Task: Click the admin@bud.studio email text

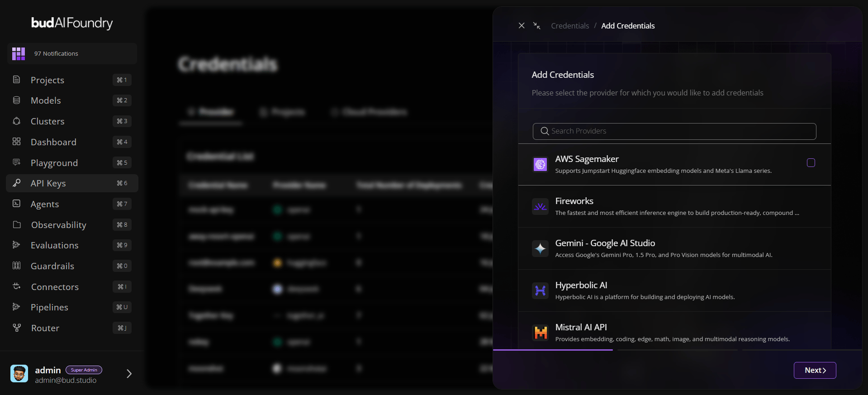Action: coord(66,381)
